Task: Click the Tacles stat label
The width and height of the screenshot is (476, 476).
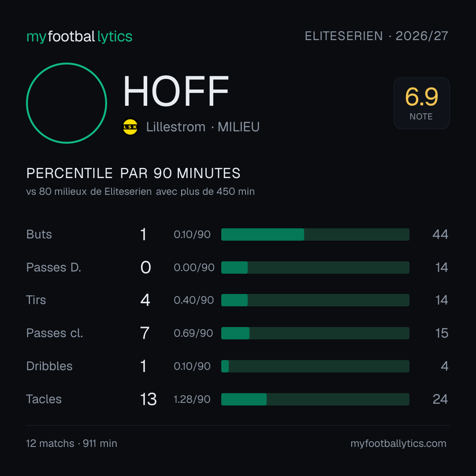Action: [44, 399]
